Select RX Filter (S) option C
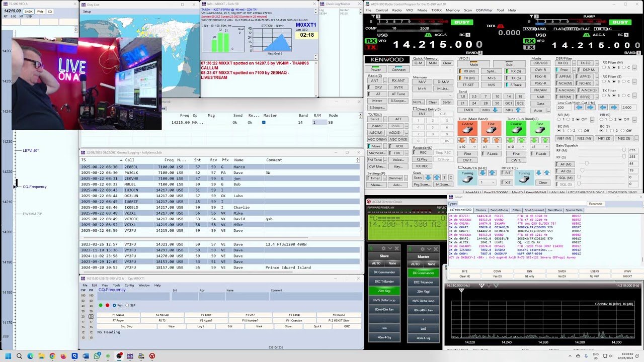 pyautogui.click(x=624, y=81)
